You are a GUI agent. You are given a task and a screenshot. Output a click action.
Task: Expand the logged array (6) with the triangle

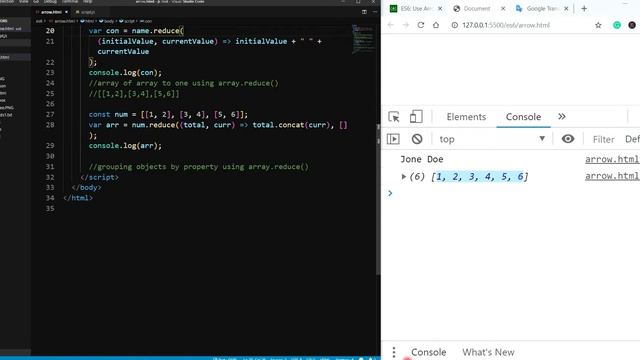tap(403, 176)
